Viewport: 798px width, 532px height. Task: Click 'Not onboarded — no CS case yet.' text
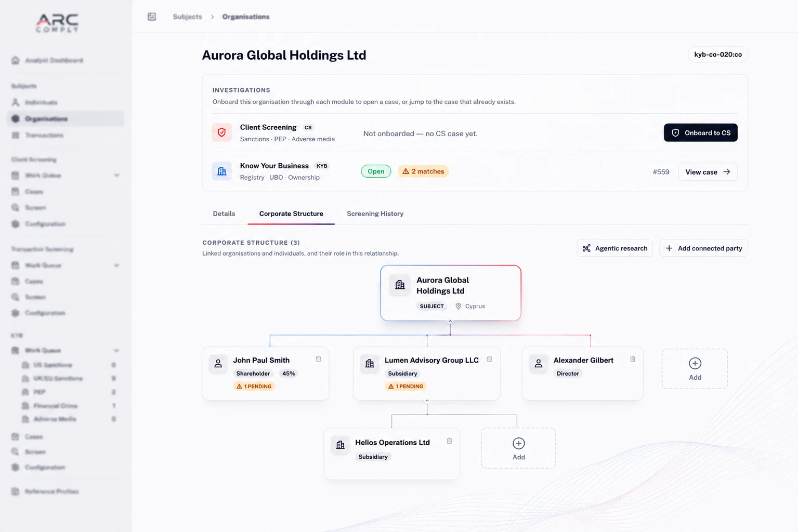coord(420,134)
